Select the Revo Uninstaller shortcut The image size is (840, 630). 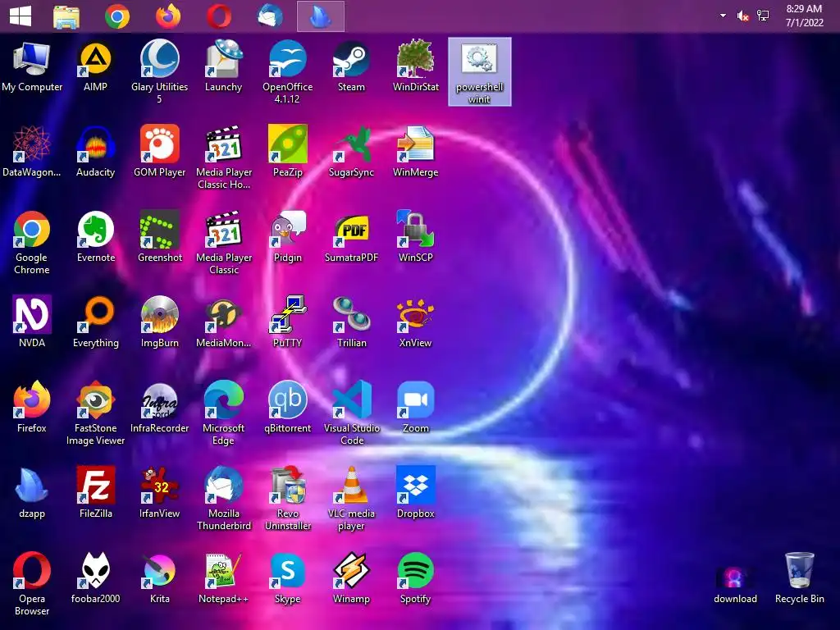click(288, 498)
